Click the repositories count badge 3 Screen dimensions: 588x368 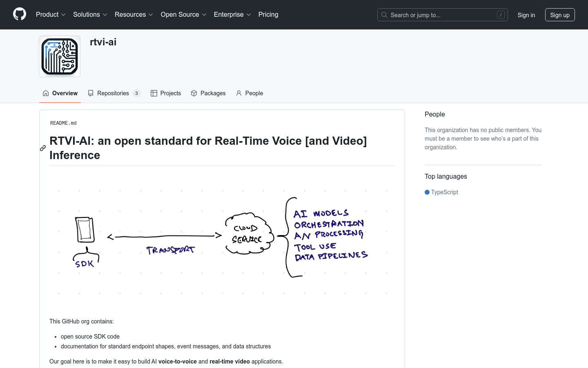[x=136, y=93]
